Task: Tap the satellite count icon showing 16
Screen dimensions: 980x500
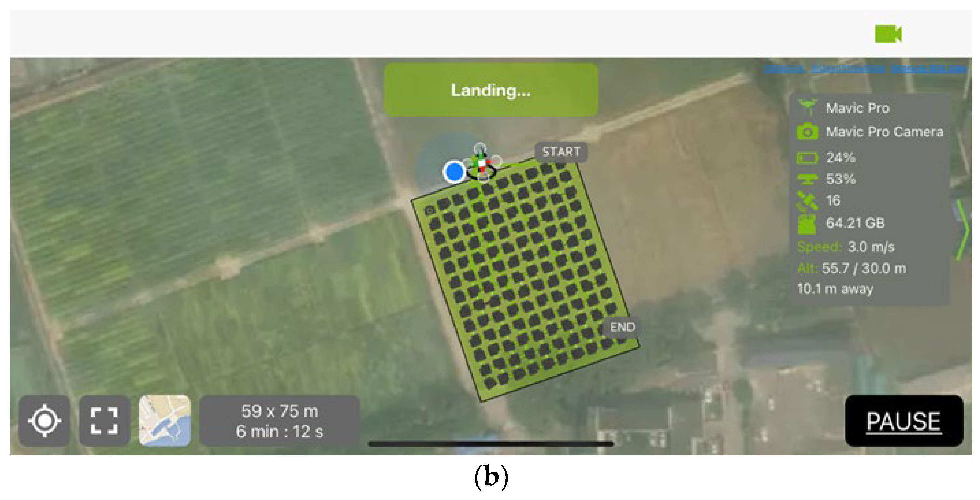Action: pyautogui.click(x=807, y=201)
